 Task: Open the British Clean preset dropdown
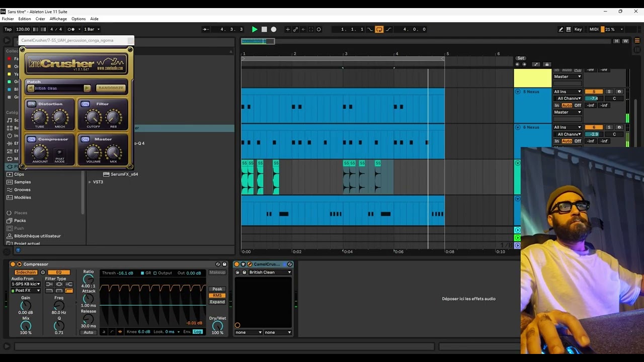point(270,273)
